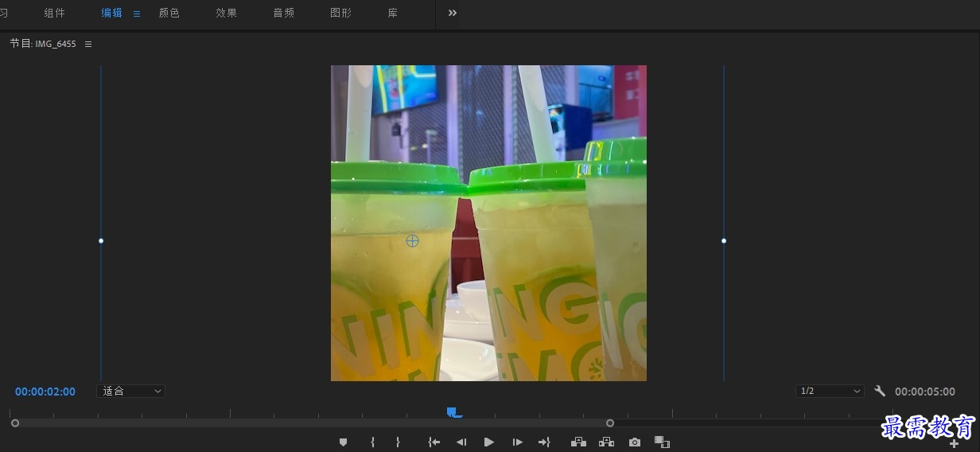Click the 节目: IMG_6455 panel title
The image size is (980, 452).
click(43, 44)
